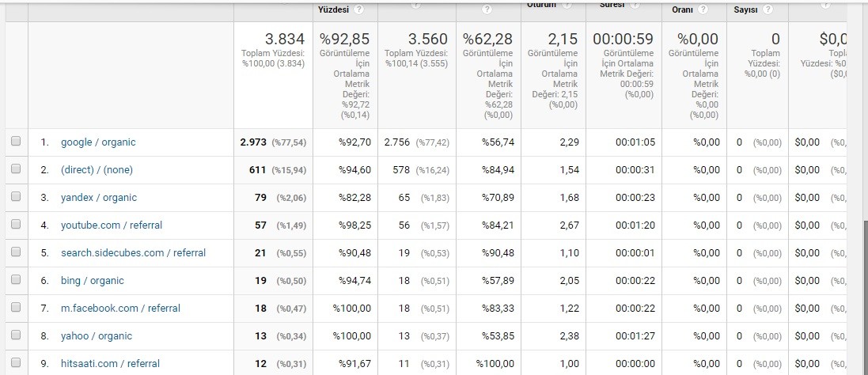Click help icon next to Süresi header
Screen dimensions: 868x375
pos(635,5)
